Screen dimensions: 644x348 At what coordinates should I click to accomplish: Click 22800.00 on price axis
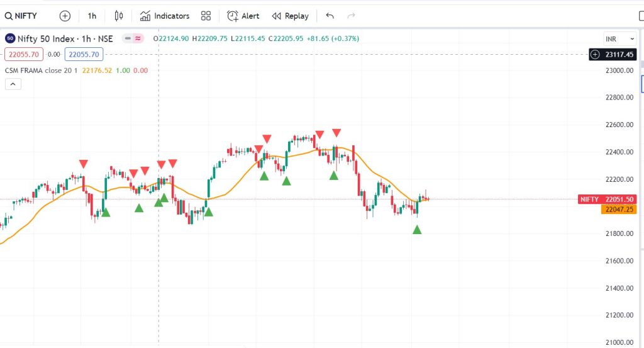click(619, 98)
